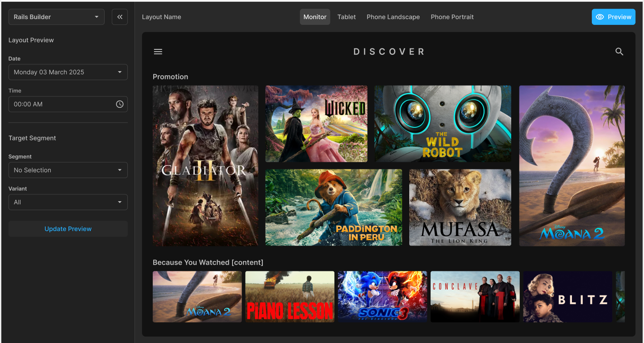Select the Sonic 3 thumbnail

pos(383,297)
